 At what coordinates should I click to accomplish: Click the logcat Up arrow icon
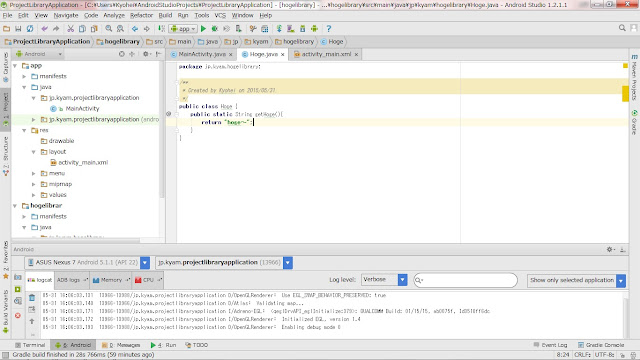point(32,321)
